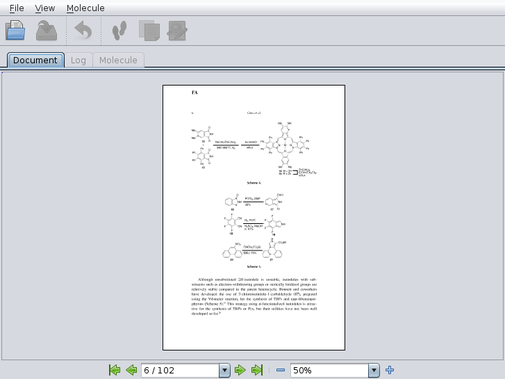This screenshot has height=379, width=505.
Task: Expand the page number dropdown
Action: [225, 370]
